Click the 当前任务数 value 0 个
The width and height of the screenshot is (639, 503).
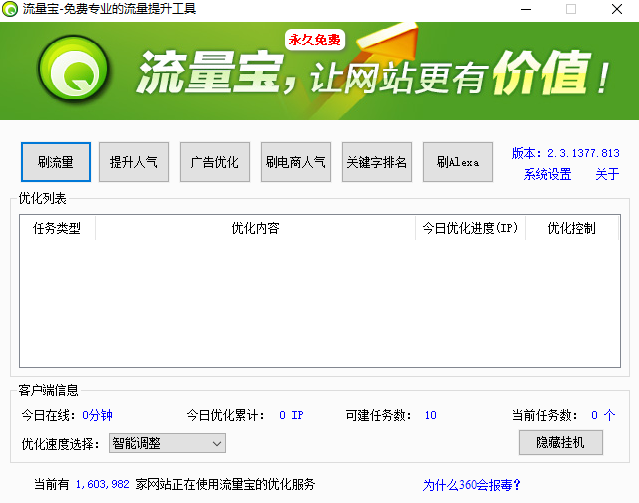pos(603,415)
